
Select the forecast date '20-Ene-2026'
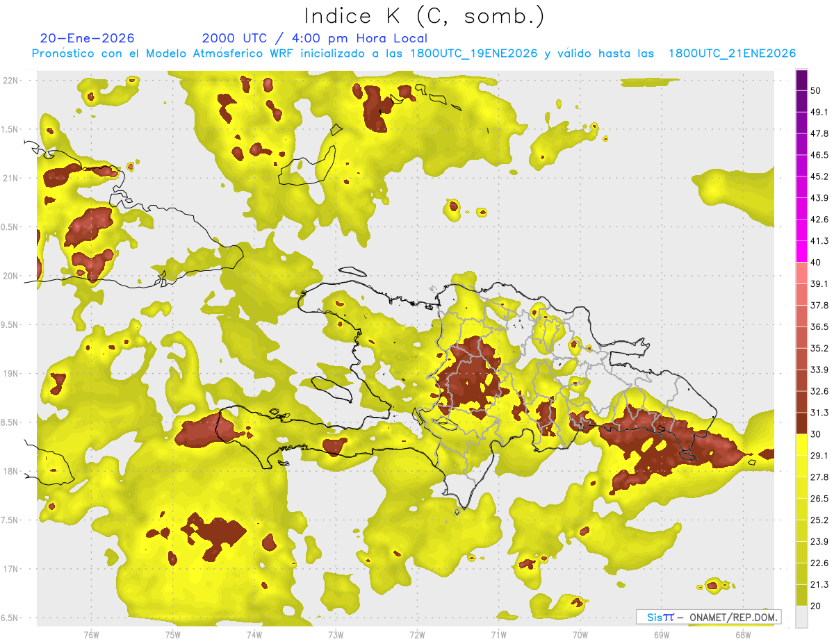pyautogui.click(x=87, y=38)
